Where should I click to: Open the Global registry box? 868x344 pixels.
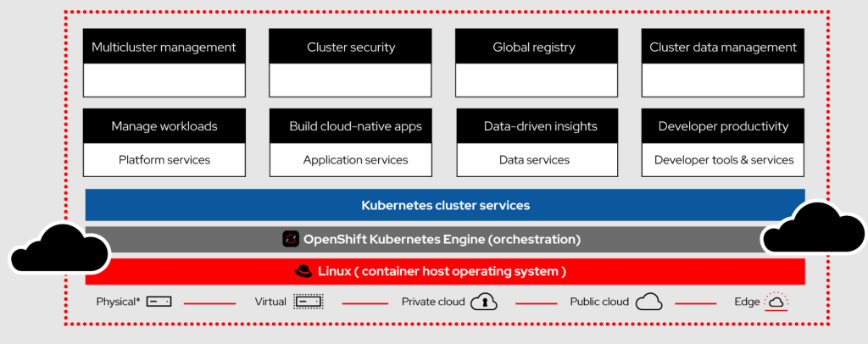(x=534, y=63)
